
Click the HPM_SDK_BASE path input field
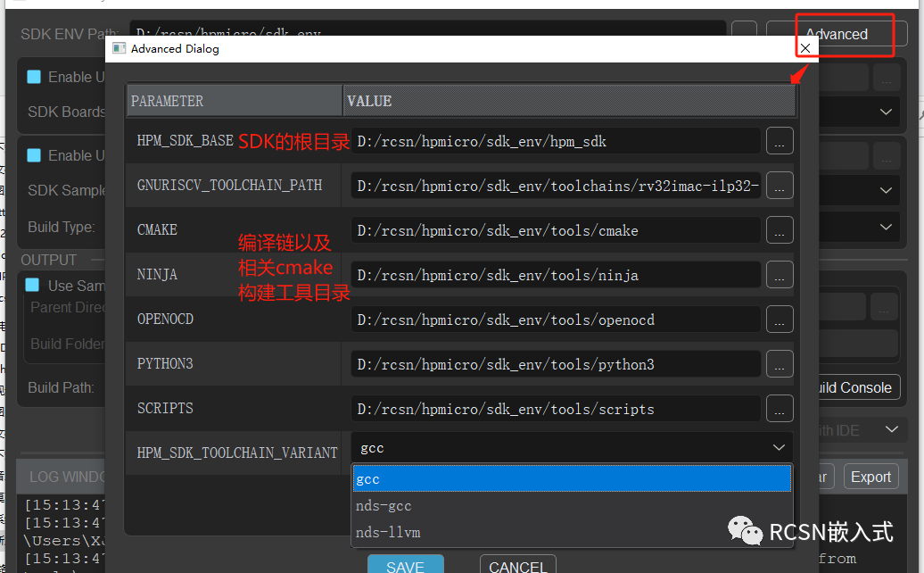555,141
